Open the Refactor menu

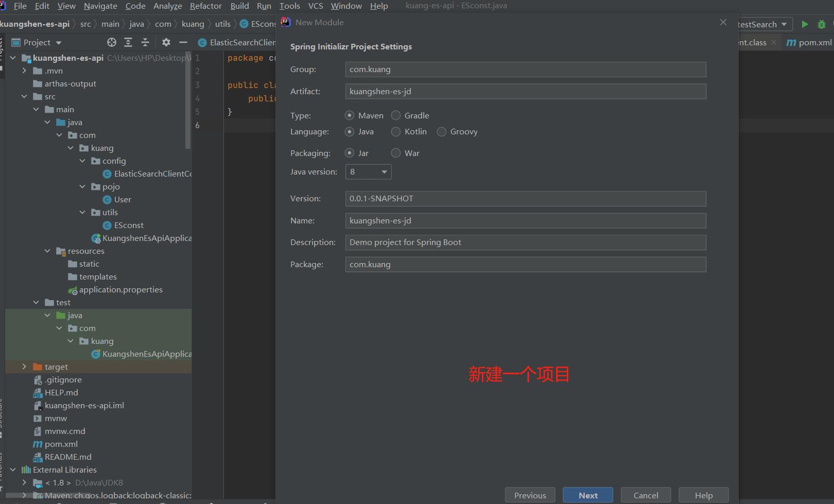(x=205, y=6)
